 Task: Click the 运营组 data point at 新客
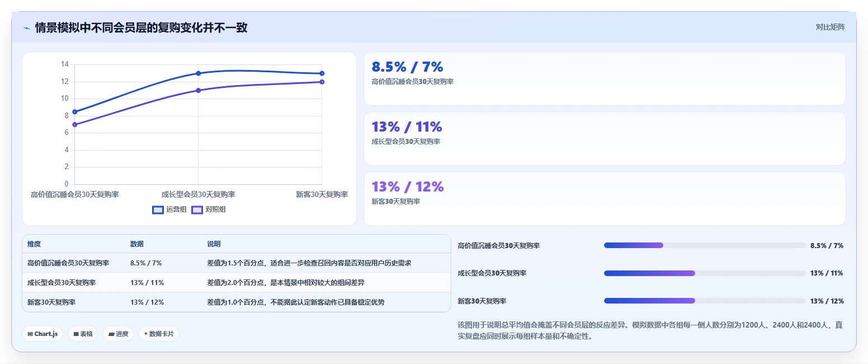(x=322, y=73)
